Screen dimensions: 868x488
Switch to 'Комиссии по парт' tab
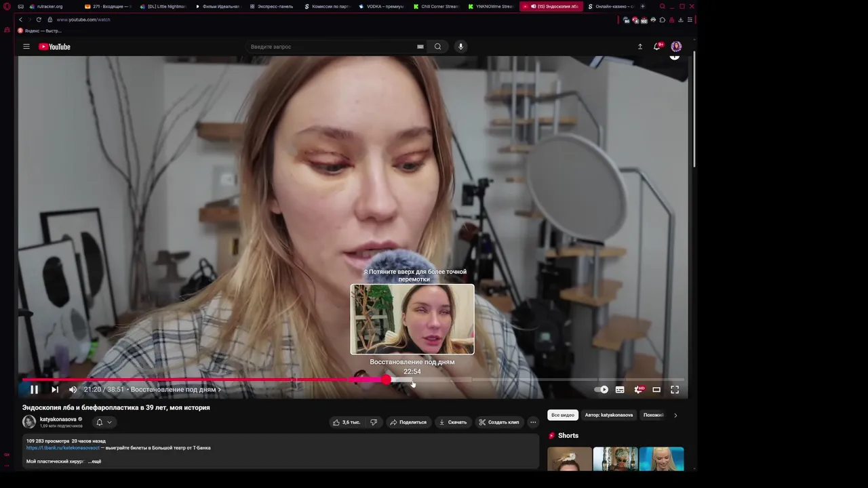click(328, 6)
